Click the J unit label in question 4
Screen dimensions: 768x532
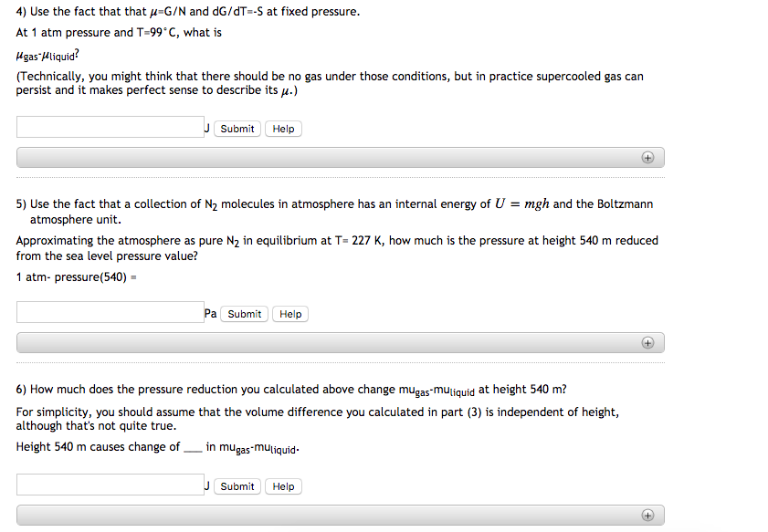[207, 128]
